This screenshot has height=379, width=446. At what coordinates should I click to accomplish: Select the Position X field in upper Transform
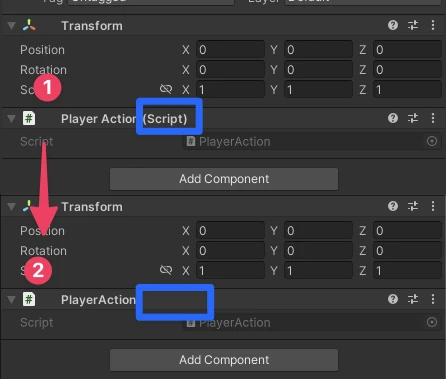[x=230, y=50]
